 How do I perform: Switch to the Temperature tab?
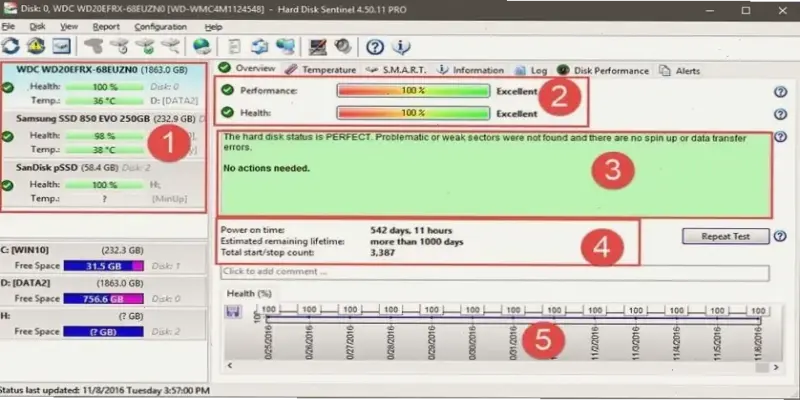coord(320,70)
